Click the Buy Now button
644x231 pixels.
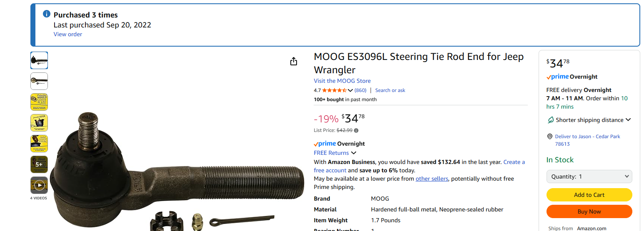pos(589,211)
